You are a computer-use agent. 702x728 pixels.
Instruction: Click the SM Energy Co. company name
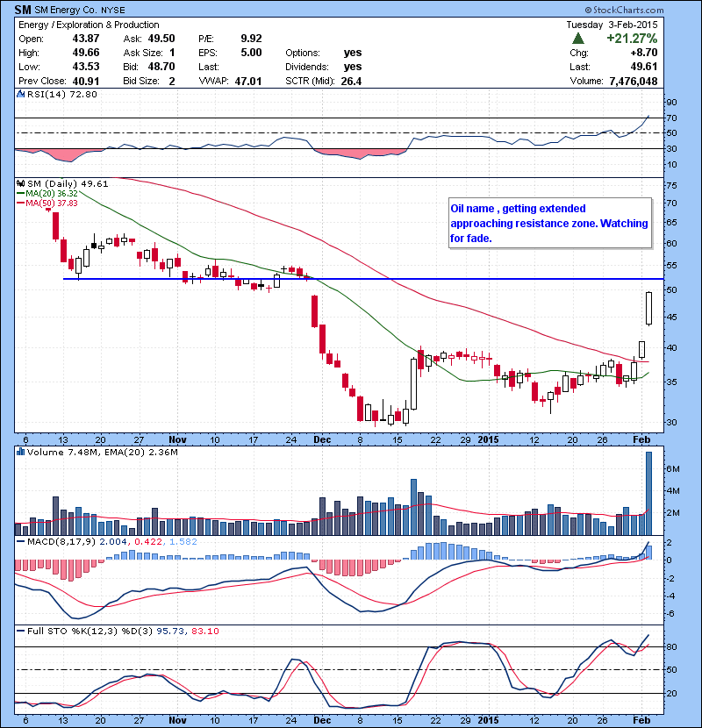[65, 10]
